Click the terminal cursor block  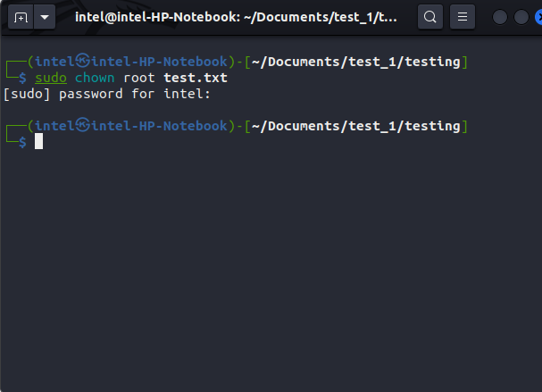coord(39,142)
